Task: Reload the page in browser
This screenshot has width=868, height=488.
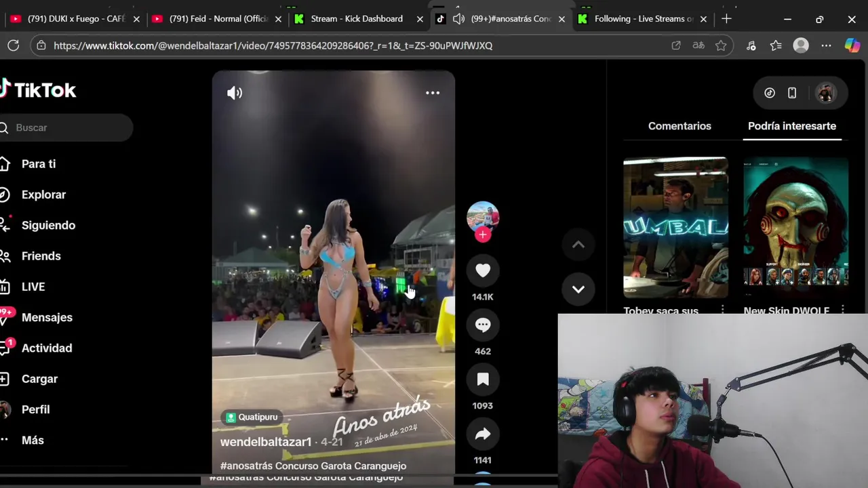Action: [14, 45]
